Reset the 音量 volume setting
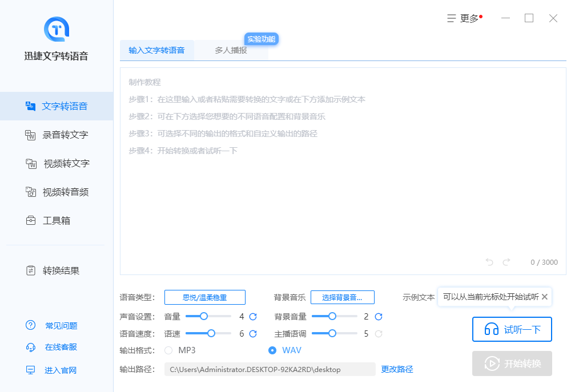Viewport: 575px width, 392px height. click(252, 316)
